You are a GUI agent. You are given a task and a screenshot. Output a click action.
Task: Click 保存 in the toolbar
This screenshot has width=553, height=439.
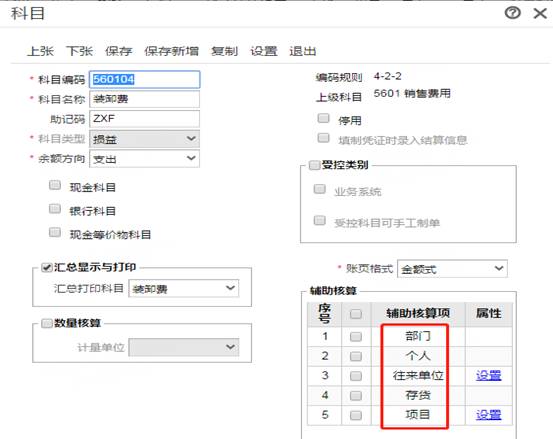tap(119, 51)
